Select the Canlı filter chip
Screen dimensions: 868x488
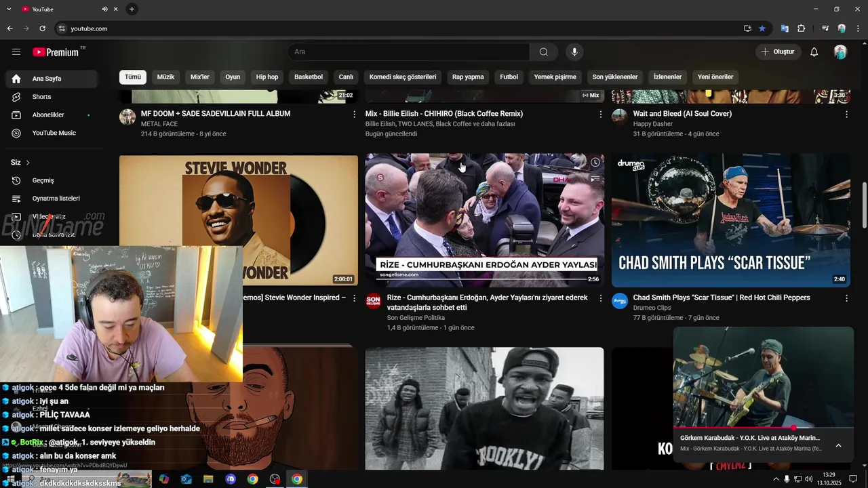346,77
